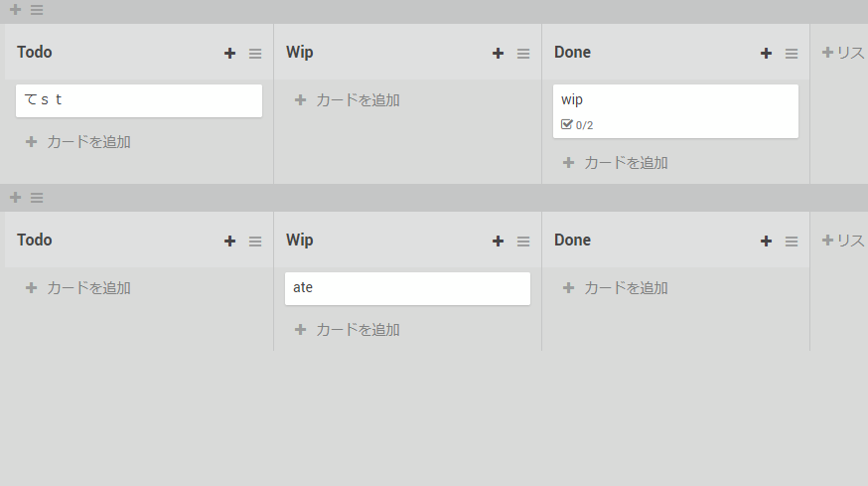The width and height of the screenshot is (868, 486).
Task: Open the "wip" card in Done
Action: click(x=675, y=100)
